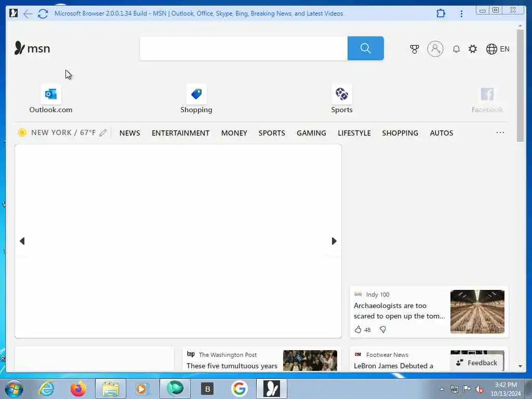The height and width of the screenshot is (399, 532).
Task: Open the browser extensions puzzle icon
Action: click(x=441, y=14)
